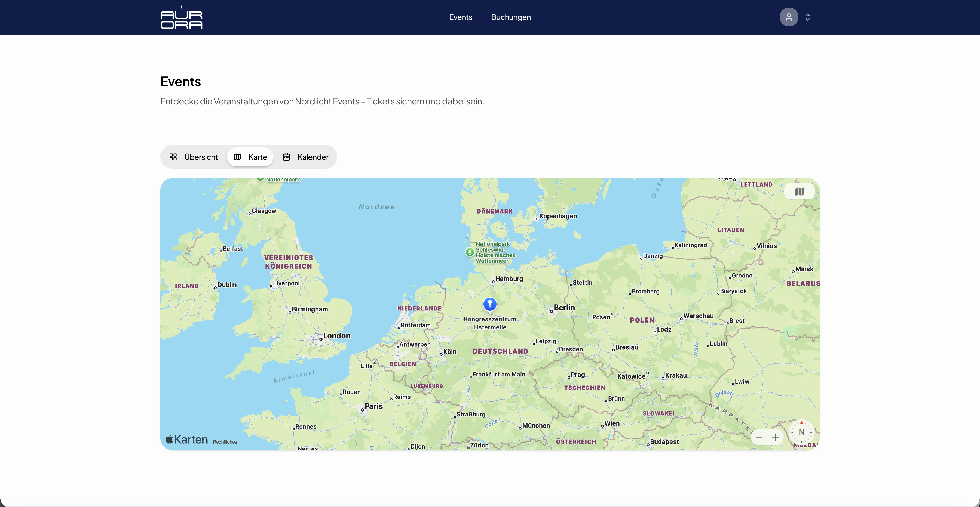Select the Karte tab

[x=250, y=157]
